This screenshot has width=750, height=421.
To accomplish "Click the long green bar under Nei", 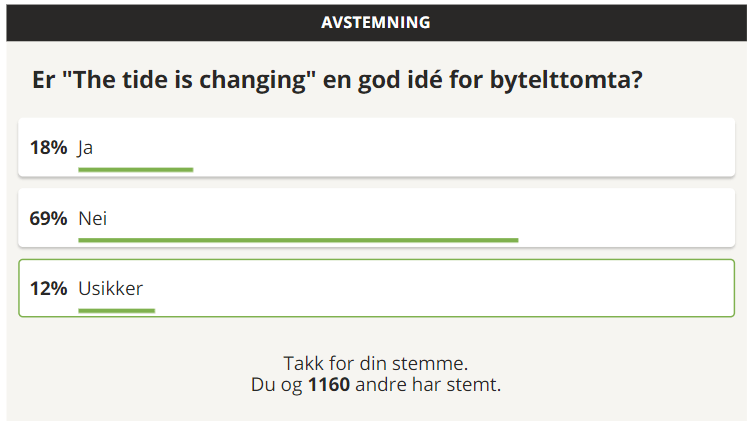I will [x=298, y=240].
